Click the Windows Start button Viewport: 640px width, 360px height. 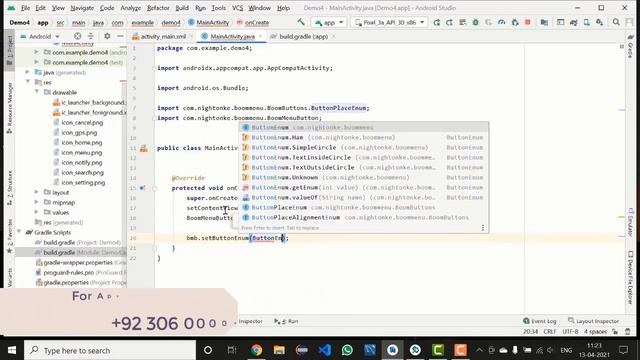point(12,350)
